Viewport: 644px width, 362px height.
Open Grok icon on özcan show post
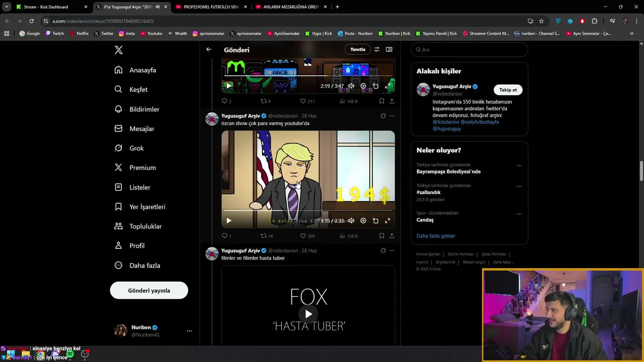pos(383,116)
